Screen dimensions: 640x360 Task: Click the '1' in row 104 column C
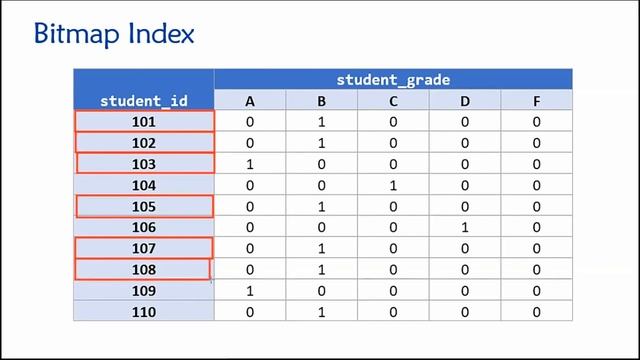[393, 185]
